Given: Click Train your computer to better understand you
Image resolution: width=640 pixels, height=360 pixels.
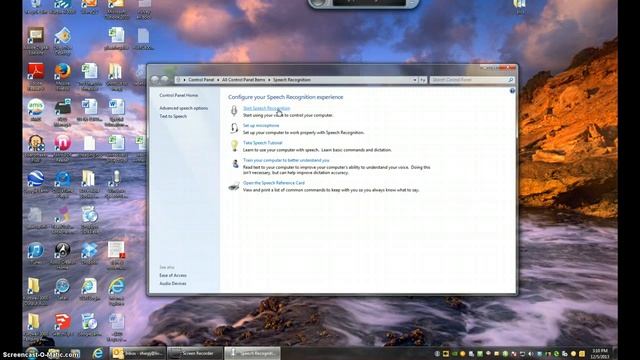Looking at the screenshot, I should (x=286, y=160).
